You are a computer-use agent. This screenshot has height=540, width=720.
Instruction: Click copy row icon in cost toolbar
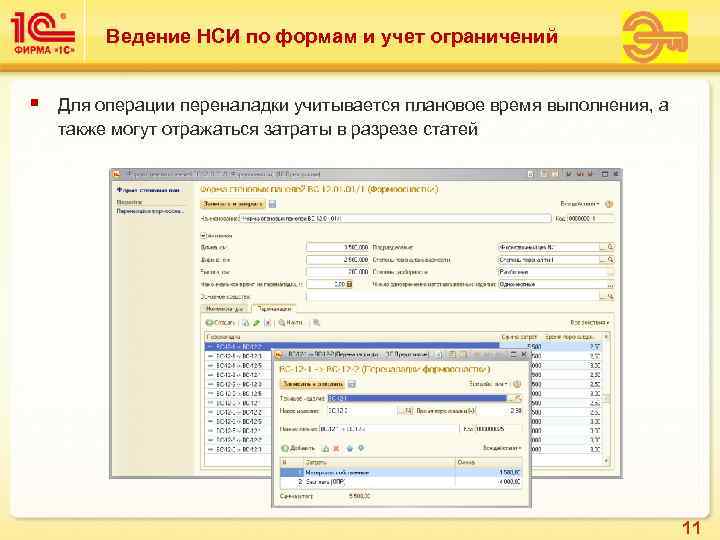(325, 448)
